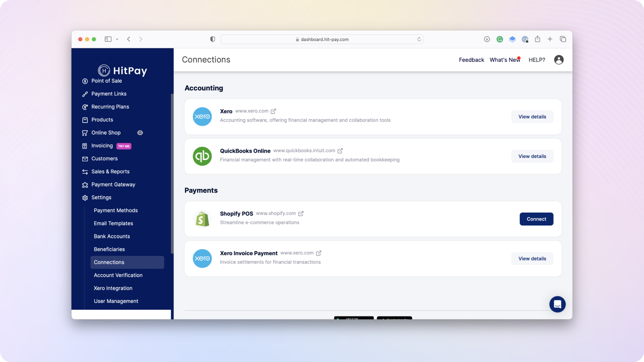Image resolution: width=644 pixels, height=362 pixels.
Task: Click the blue layers extension icon
Action: pos(512,39)
